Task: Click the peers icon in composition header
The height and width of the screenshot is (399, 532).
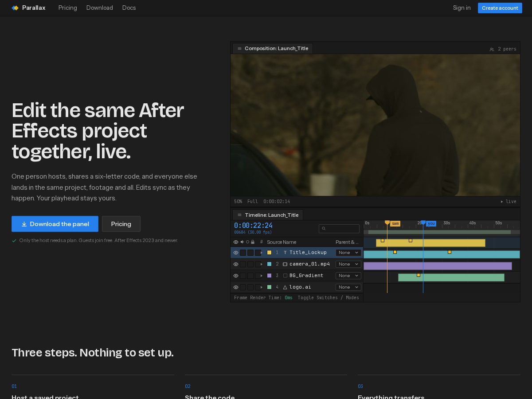Action: (x=492, y=49)
